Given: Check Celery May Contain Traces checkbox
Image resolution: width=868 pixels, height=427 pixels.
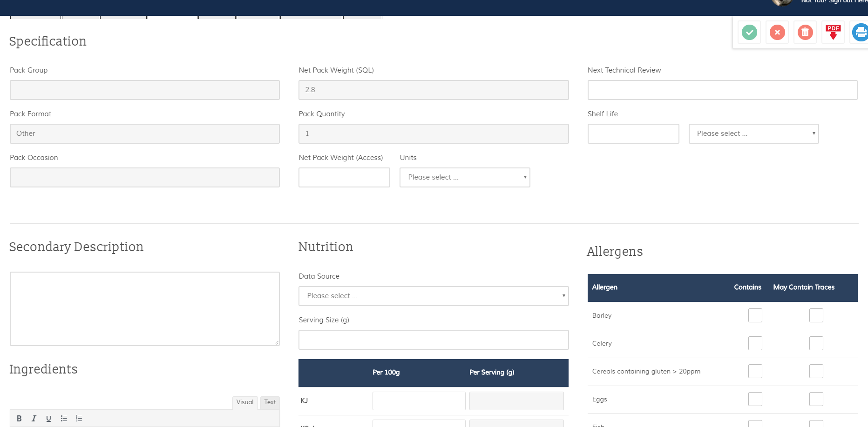Looking at the screenshot, I should 816,343.
